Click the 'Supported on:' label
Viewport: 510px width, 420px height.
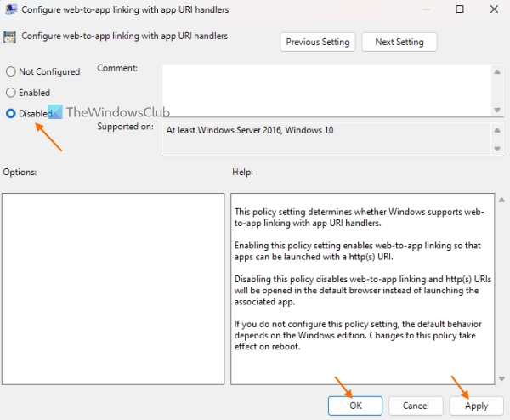(x=125, y=127)
